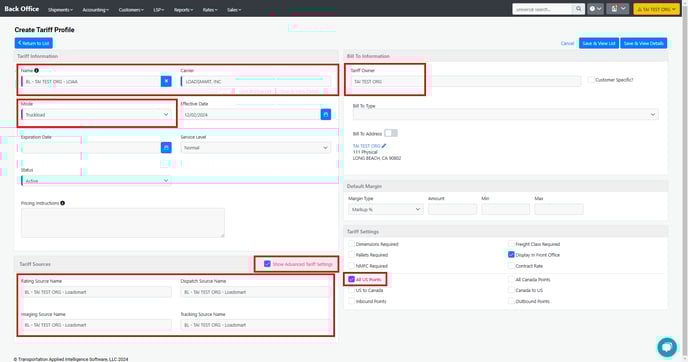Click the Rating Source Name field

pyautogui.click(x=96, y=292)
